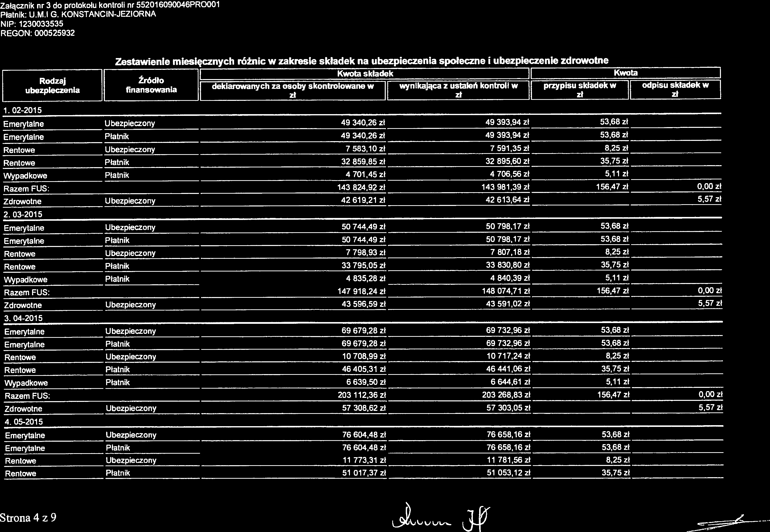Viewport: 770px width, 532px height.
Task: Click the value 49 393,94 zł in Emerytalne Ubezpieczony row
Action: pos(507,123)
